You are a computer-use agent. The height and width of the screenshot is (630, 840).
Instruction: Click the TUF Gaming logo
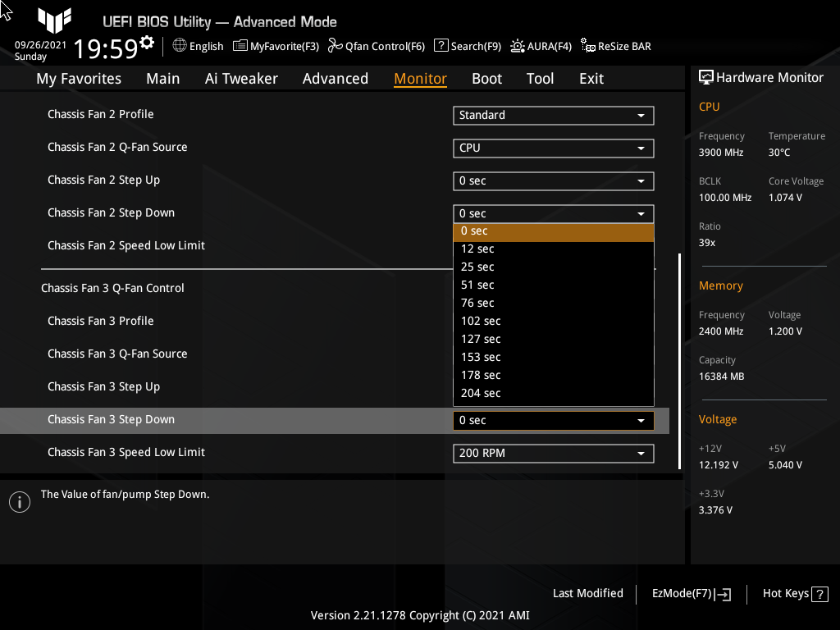54,22
